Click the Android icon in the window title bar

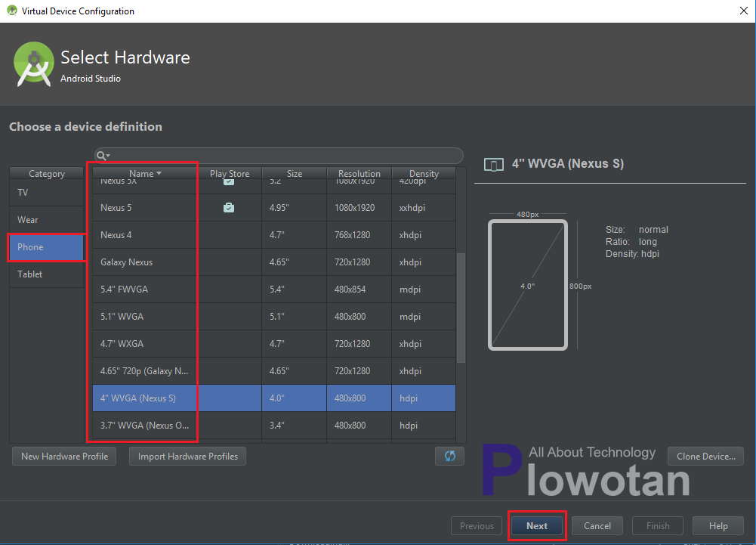[x=11, y=11]
